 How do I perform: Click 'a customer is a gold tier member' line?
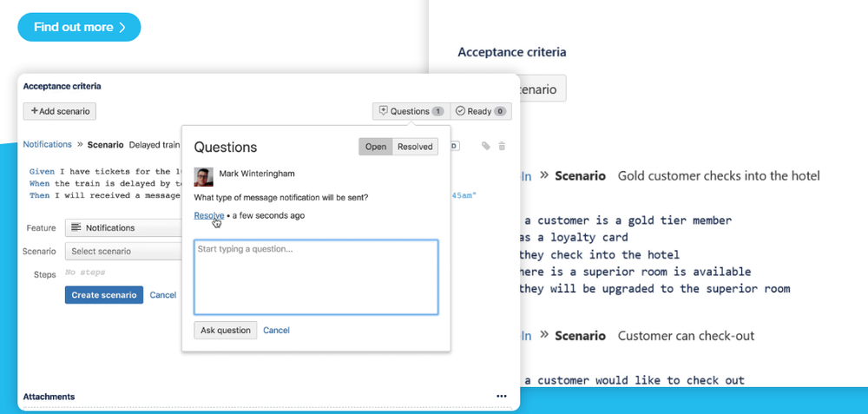point(628,220)
